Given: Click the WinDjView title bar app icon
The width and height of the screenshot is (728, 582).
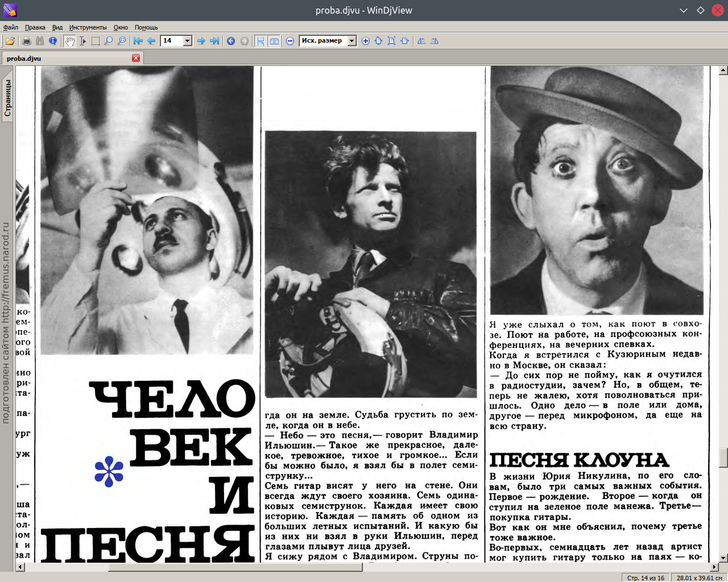Looking at the screenshot, I should [x=10, y=10].
